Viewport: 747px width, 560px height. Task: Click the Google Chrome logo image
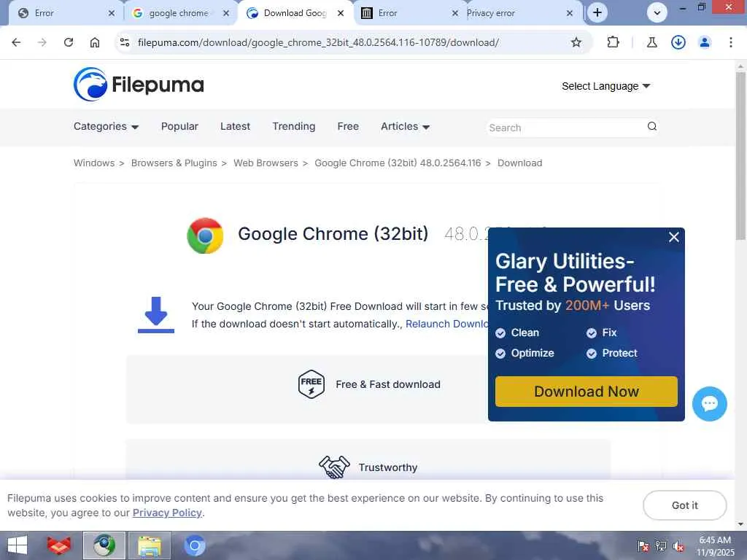pyautogui.click(x=205, y=236)
